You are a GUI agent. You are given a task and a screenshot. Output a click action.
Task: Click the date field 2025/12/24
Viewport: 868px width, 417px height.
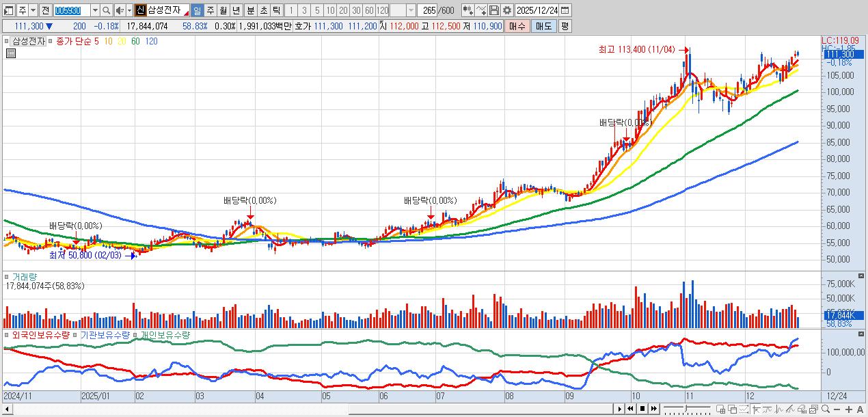coord(537,10)
